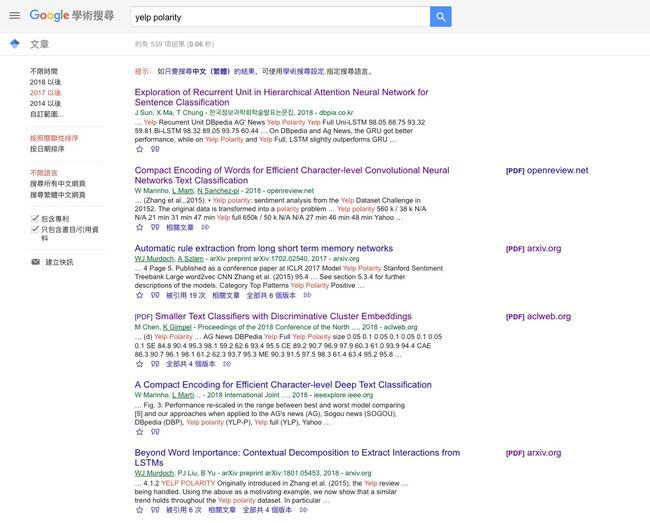Open 學術搜尋設定 link in the tip

point(303,71)
